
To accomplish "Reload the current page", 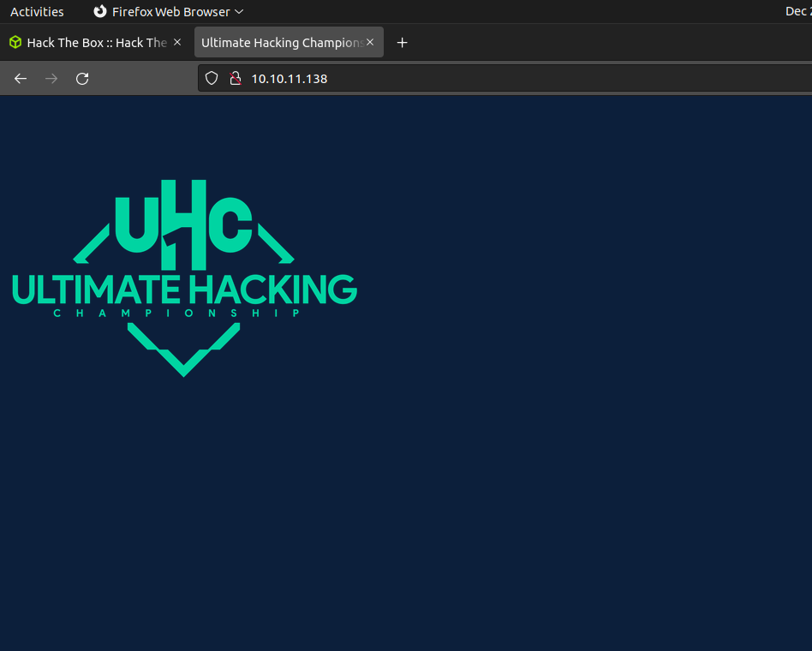I will [x=82, y=79].
